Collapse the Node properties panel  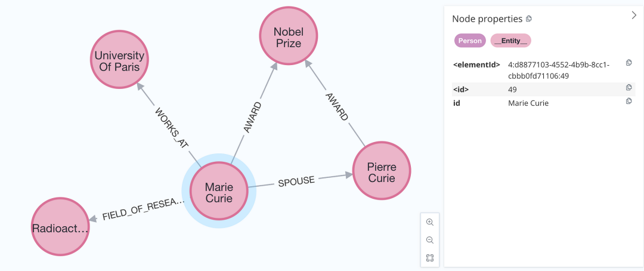tap(633, 16)
